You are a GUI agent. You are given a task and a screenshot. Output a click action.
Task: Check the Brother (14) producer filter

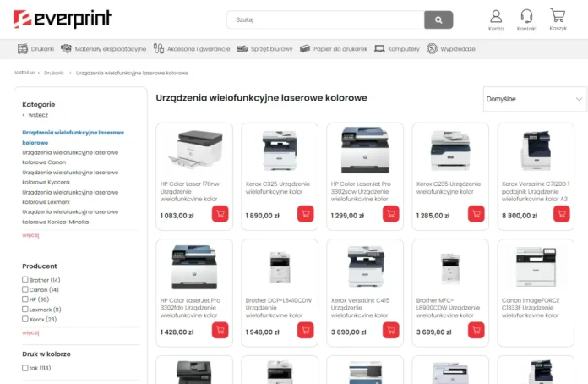click(x=25, y=280)
